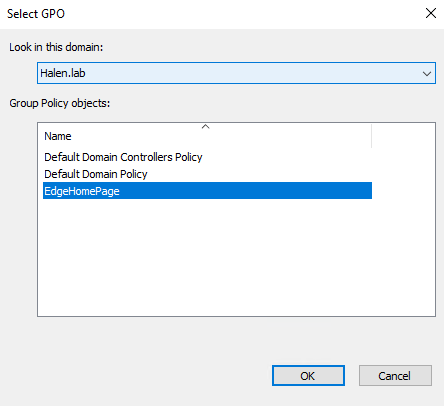The image size is (444, 406).
Task: Click blank header area right of Name column
Action: (x=403, y=136)
